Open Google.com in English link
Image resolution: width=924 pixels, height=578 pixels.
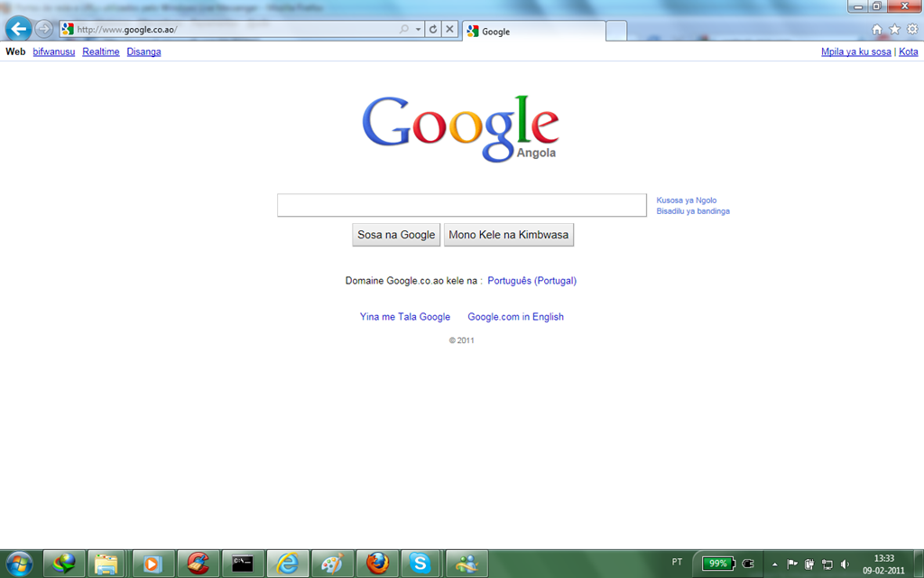(515, 317)
